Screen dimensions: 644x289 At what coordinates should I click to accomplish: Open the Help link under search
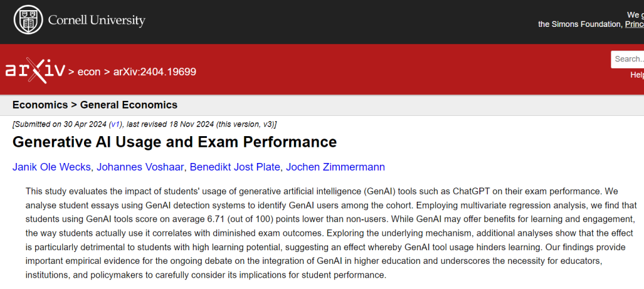point(637,75)
